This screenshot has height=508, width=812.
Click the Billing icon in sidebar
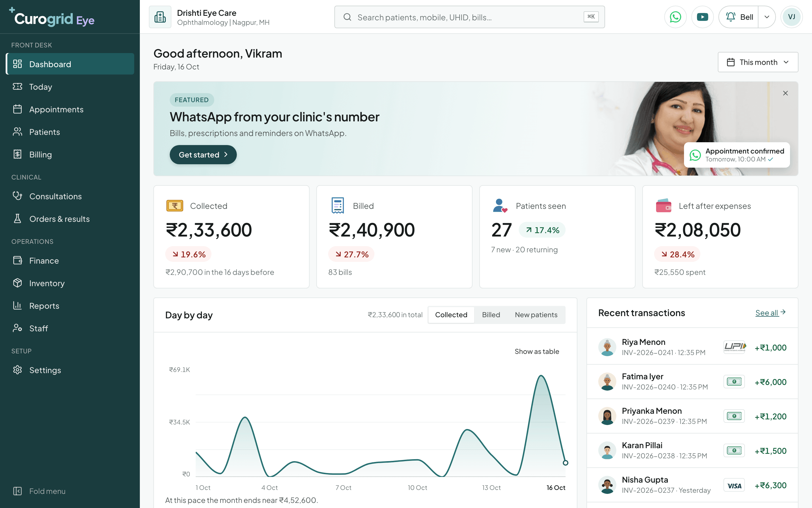(17, 154)
